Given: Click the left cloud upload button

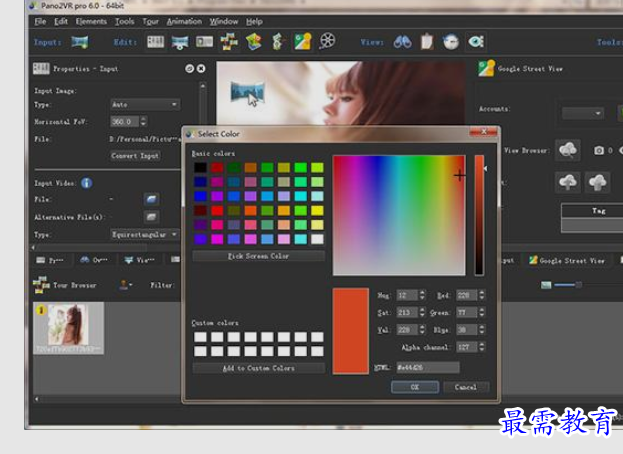Looking at the screenshot, I should [568, 182].
